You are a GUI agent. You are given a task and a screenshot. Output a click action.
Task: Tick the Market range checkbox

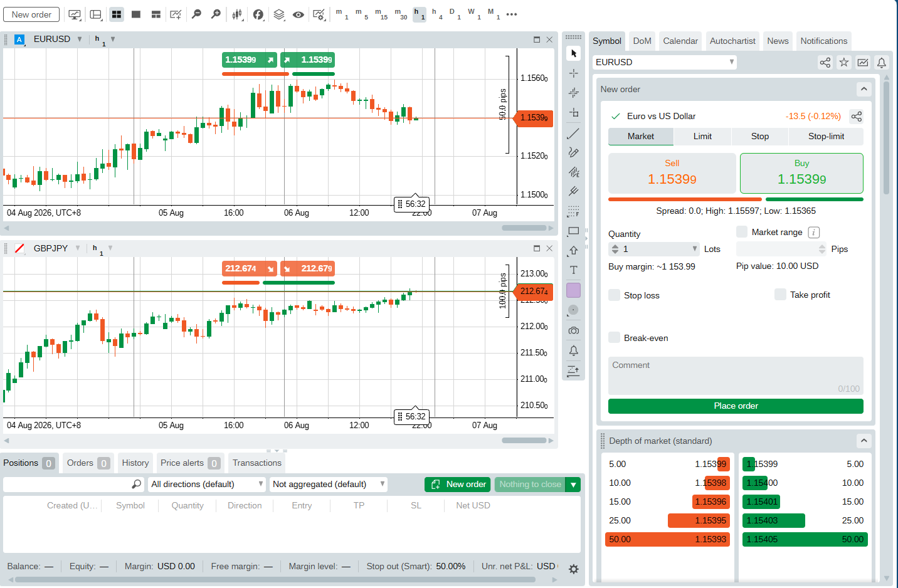click(742, 232)
